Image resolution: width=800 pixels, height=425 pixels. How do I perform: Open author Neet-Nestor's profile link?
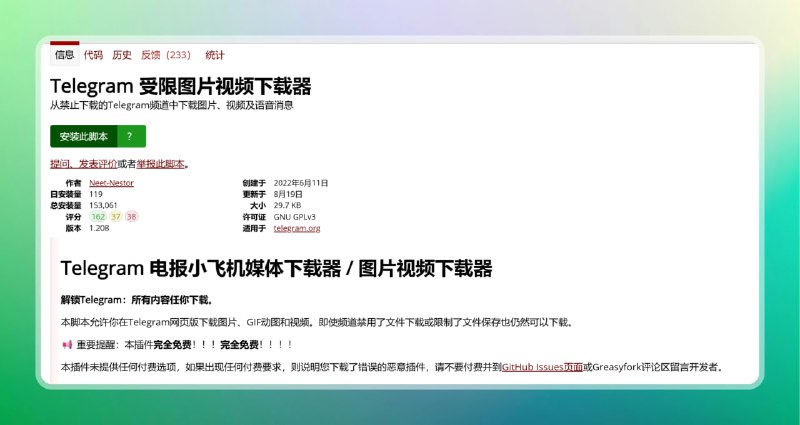point(111,183)
